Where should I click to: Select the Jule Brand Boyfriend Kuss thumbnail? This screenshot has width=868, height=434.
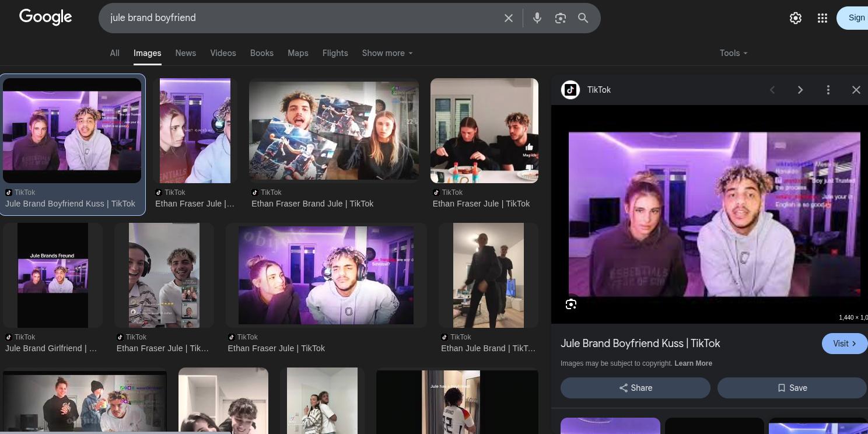(x=72, y=131)
